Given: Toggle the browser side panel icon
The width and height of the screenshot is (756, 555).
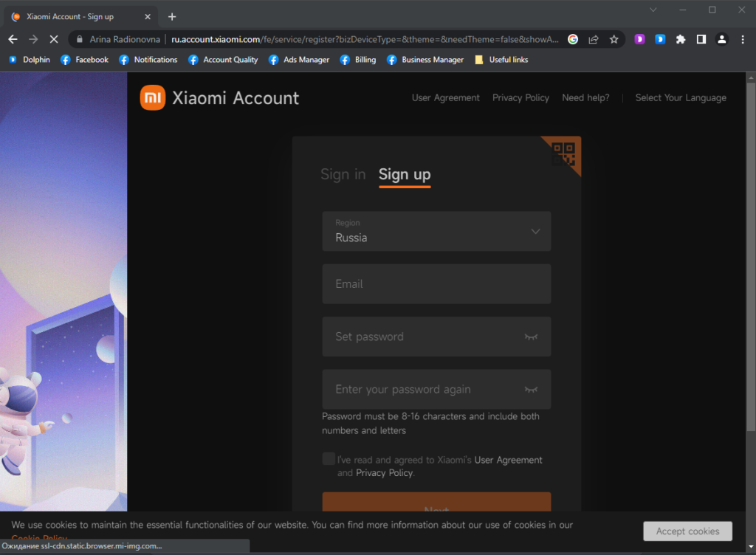Looking at the screenshot, I should pos(701,40).
